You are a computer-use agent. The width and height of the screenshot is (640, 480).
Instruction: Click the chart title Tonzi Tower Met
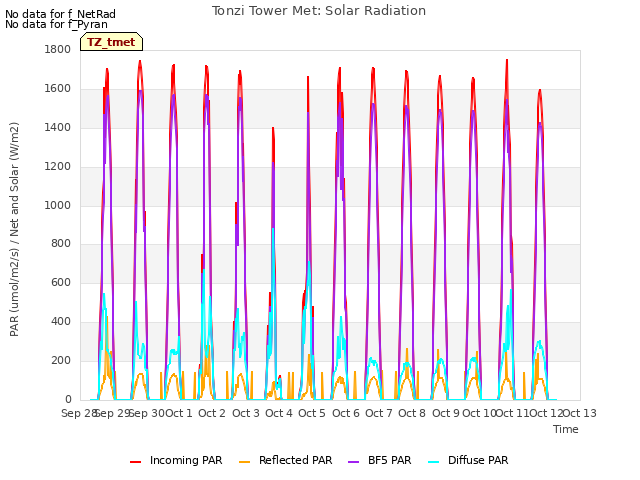(319, 11)
